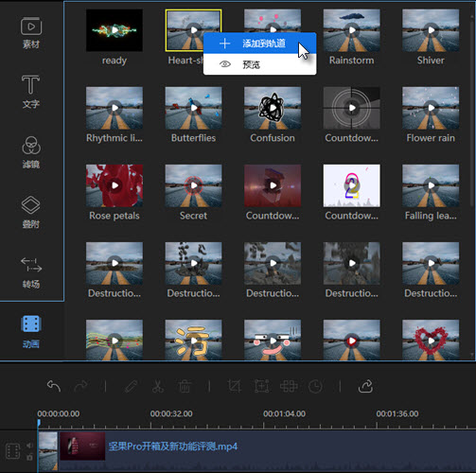Select the ready animation thumbnail

click(x=115, y=30)
